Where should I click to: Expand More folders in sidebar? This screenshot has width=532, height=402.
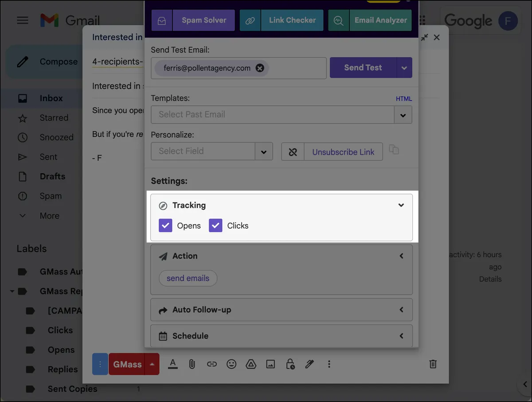click(x=49, y=216)
